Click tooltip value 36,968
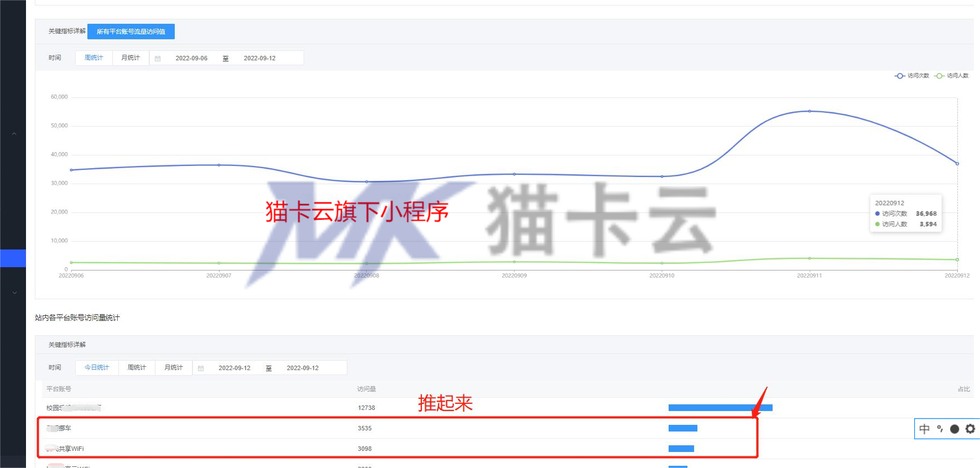 click(x=926, y=214)
